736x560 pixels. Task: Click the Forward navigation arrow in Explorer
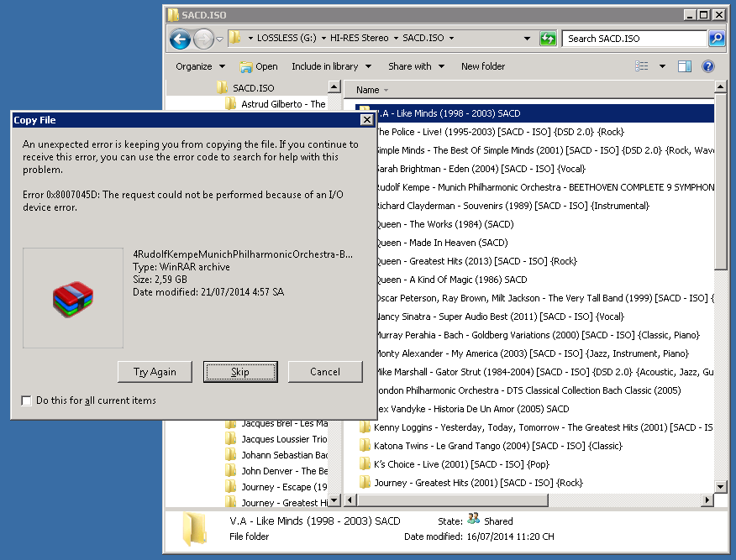click(203, 39)
